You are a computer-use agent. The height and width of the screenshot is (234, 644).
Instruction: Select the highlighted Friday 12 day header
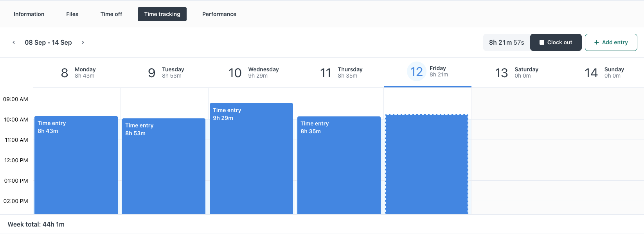point(428,72)
